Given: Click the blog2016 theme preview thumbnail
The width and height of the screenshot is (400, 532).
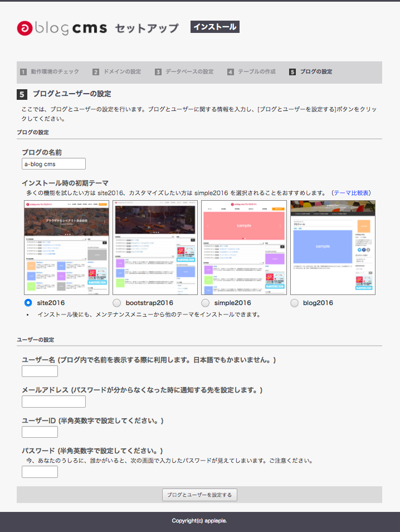Looking at the screenshot, I should click(x=333, y=247).
